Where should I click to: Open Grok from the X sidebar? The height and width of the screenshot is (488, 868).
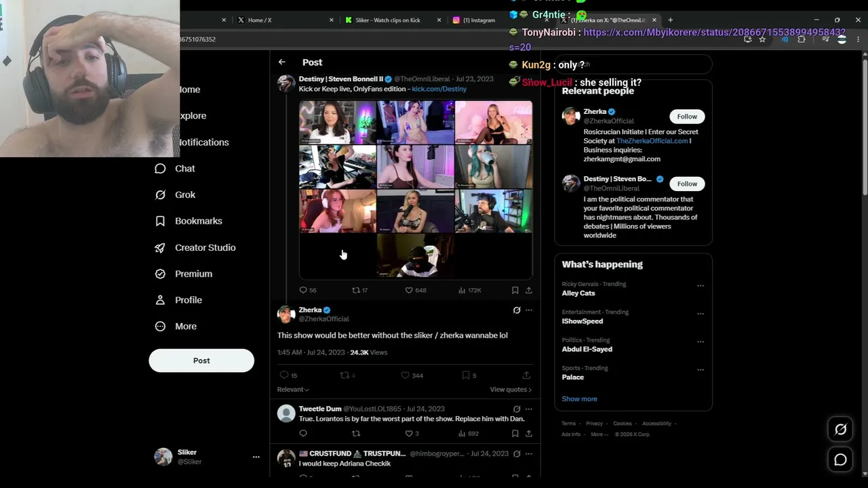point(185,195)
